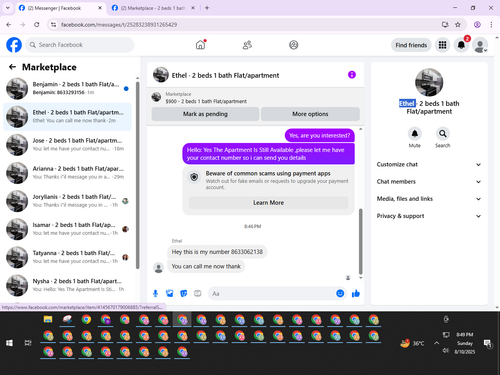Click the More options button
The height and width of the screenshot is (375, 500).
[310, 114]
